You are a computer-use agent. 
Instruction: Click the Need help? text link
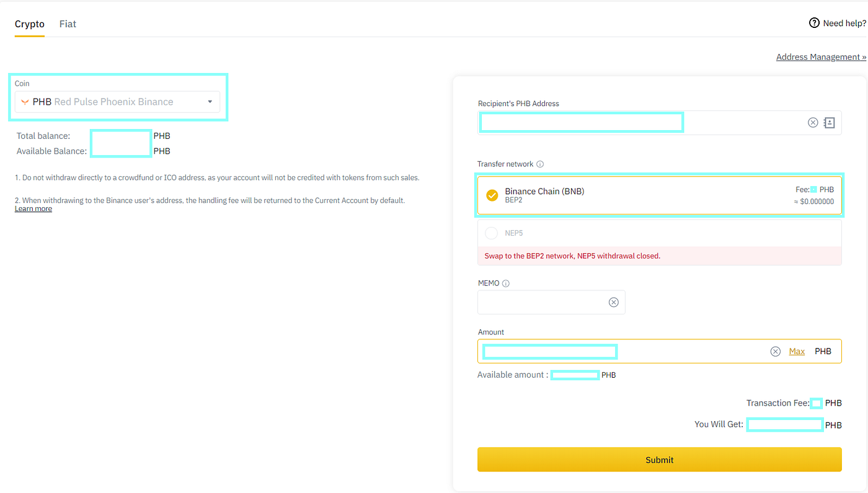(844, 24)
